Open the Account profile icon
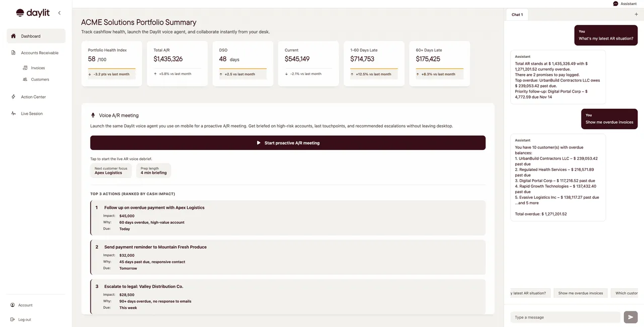This screenshot has width=644, height=327. pos(13,305)
